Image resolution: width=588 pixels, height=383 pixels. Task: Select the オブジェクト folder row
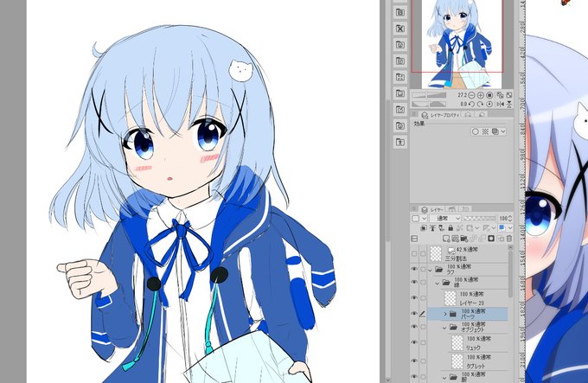coord(467,327)
